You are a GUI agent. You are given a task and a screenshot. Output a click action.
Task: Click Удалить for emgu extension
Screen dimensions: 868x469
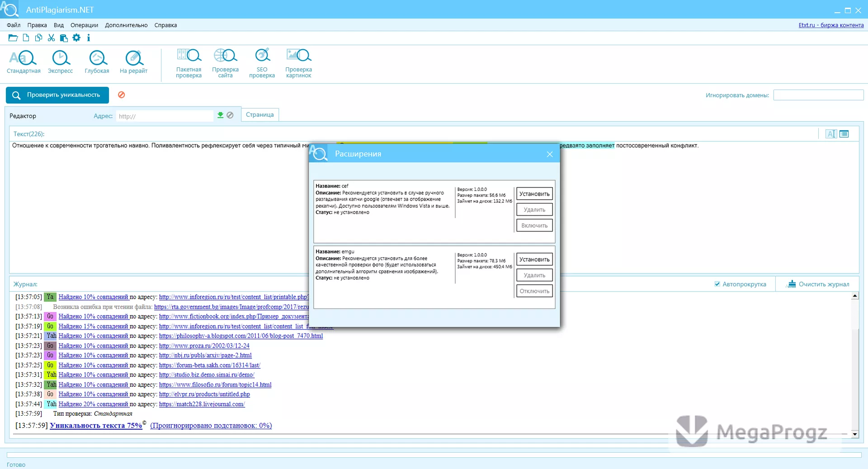tap(534, 275)
